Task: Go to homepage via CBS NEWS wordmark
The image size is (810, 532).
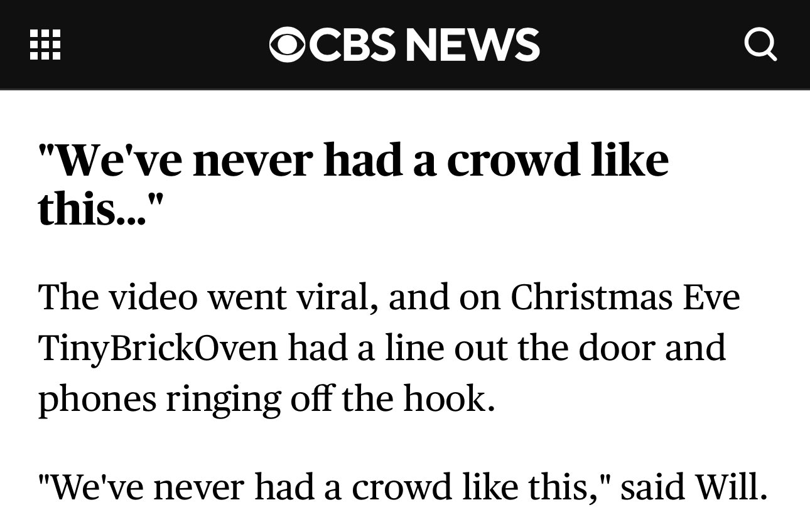Action: (404, 45)
